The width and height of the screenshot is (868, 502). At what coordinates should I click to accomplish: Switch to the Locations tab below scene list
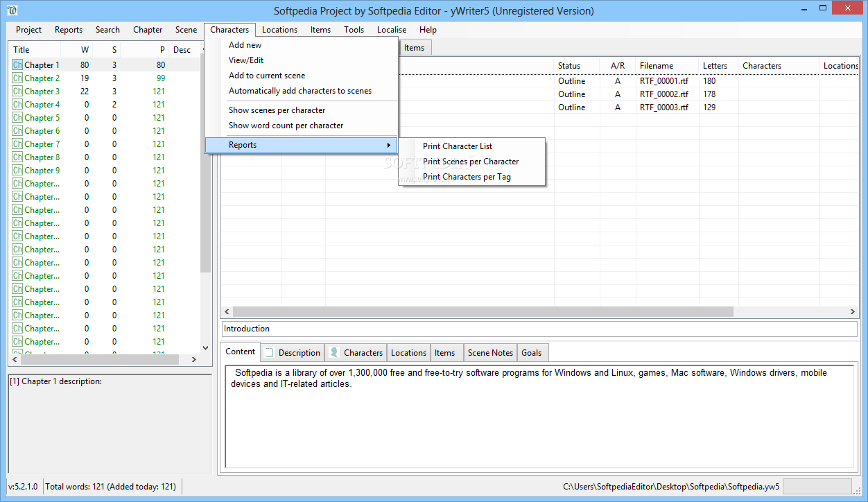click(408, 353)
